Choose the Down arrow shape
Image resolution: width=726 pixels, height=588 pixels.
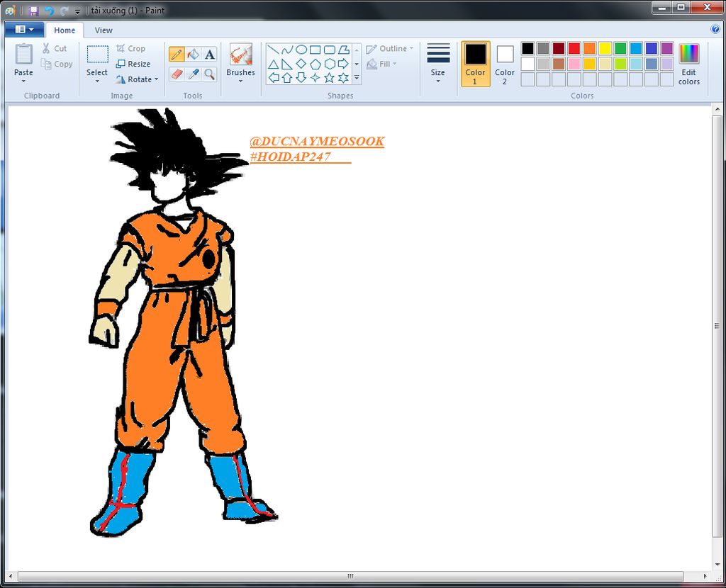click(x=301, y=78)
